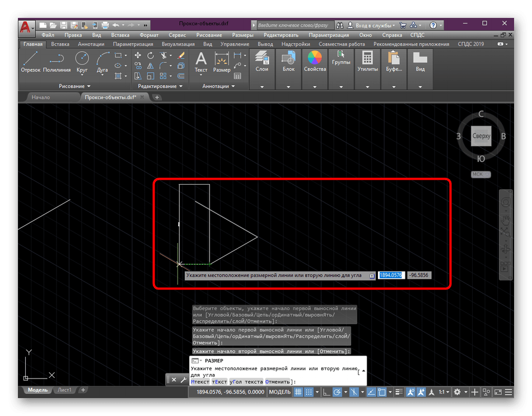Expand the Редактирование panel dropdown
The height and width of the screenshot is (416, 532).
(x=160, y=86)
